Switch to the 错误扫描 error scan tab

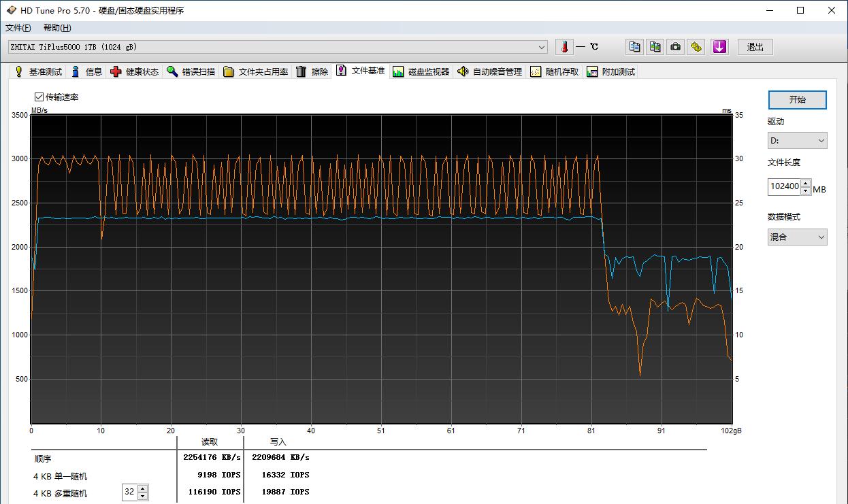coord(191,72)
